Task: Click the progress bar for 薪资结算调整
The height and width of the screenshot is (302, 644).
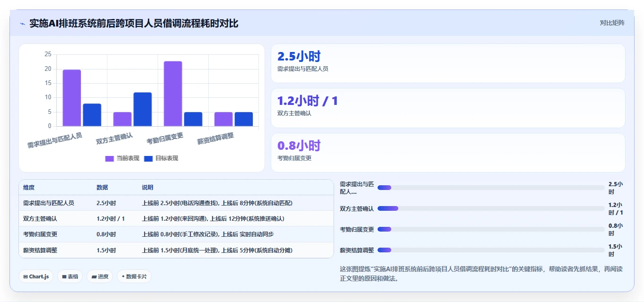Action: click(491, 250)
